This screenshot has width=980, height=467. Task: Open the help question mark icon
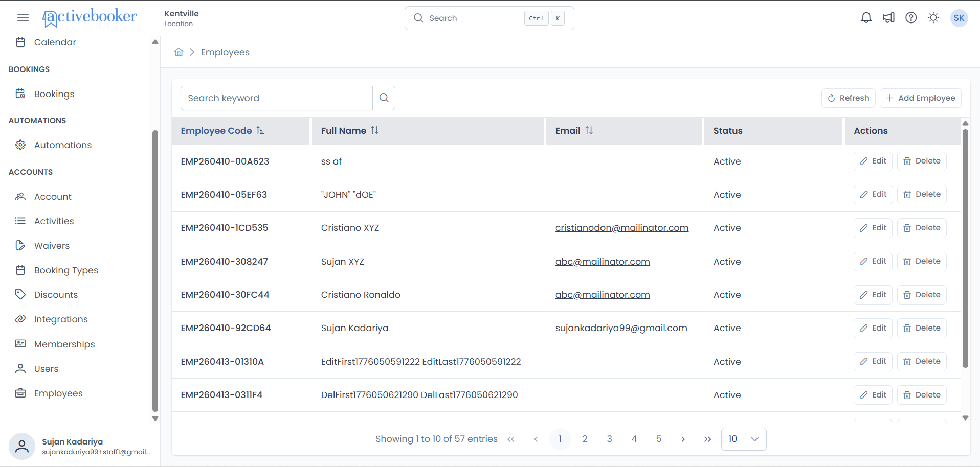pyautogui.click(x=911, y=18)
